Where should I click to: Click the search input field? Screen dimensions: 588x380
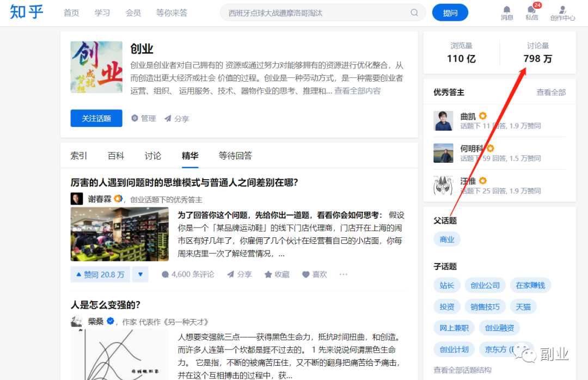(x=316, y=13)
